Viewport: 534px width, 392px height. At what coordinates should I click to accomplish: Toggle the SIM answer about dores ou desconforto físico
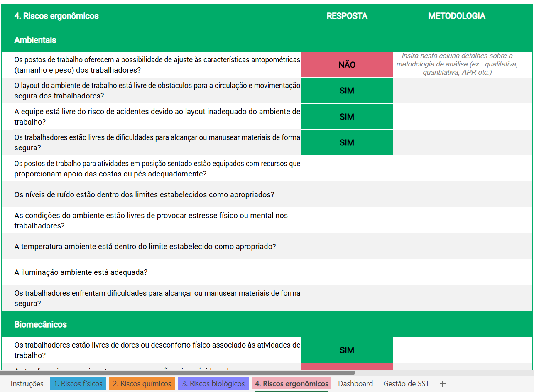point(347,350)
